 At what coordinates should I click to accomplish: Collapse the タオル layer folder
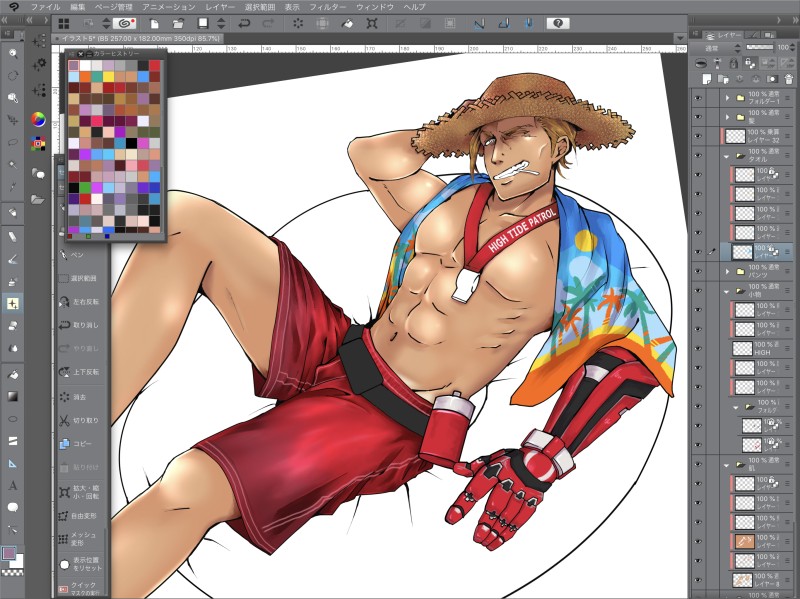(727, 156)
